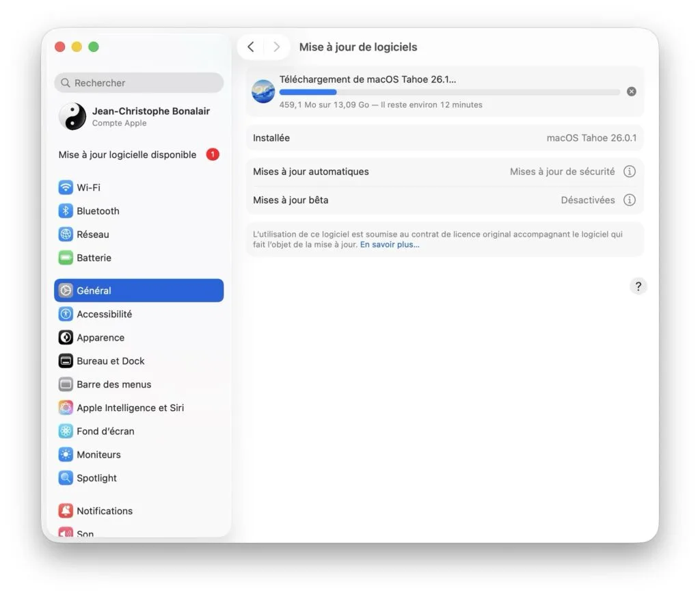
Task: Show info about Désactivées beta updates
Action: pyautogui.click(x=629, y=200)
